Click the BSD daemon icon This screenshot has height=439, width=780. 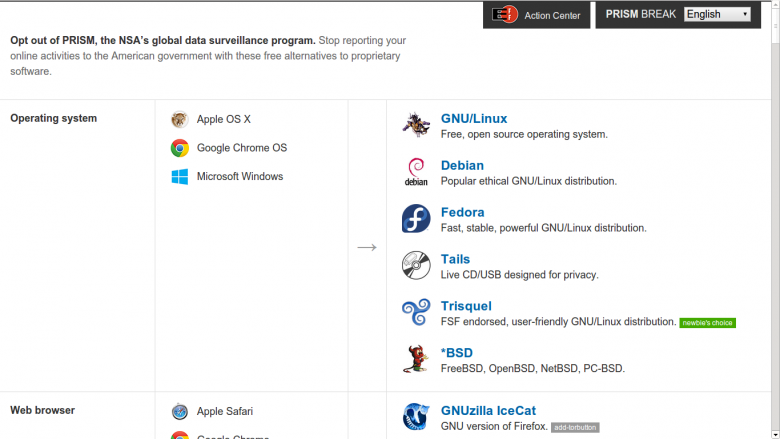pos(416,358)
